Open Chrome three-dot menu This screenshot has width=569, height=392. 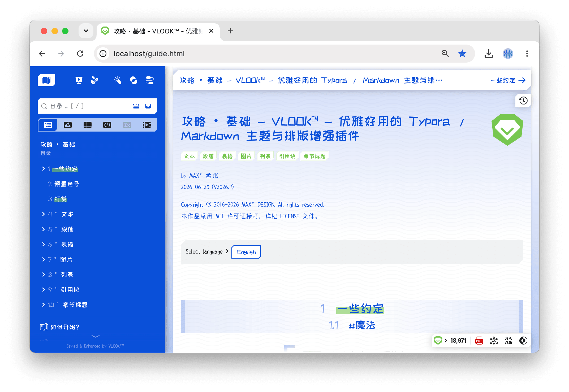[527, 54]
